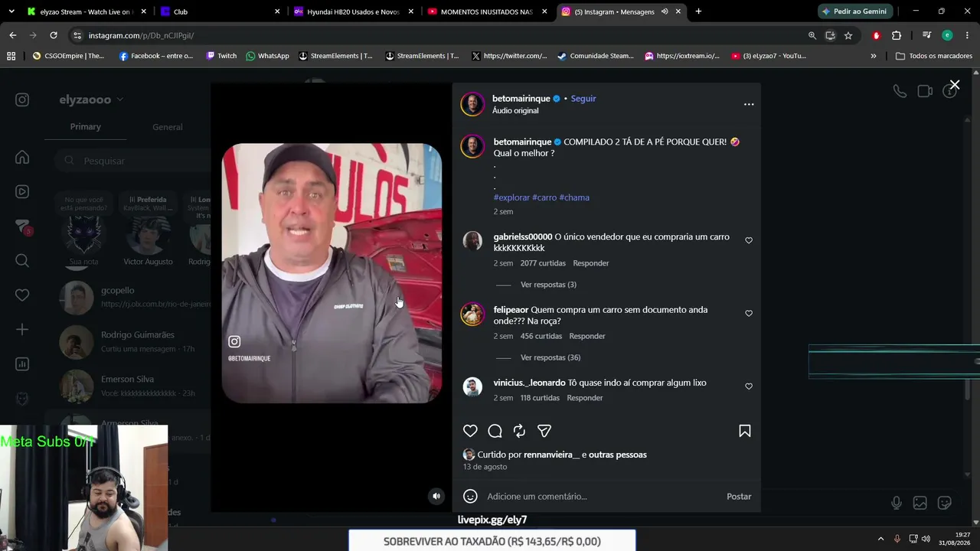This screenshot has height=551, width=980.
Task: Open the Áudio original link
Action: click(x=515, y=111)
